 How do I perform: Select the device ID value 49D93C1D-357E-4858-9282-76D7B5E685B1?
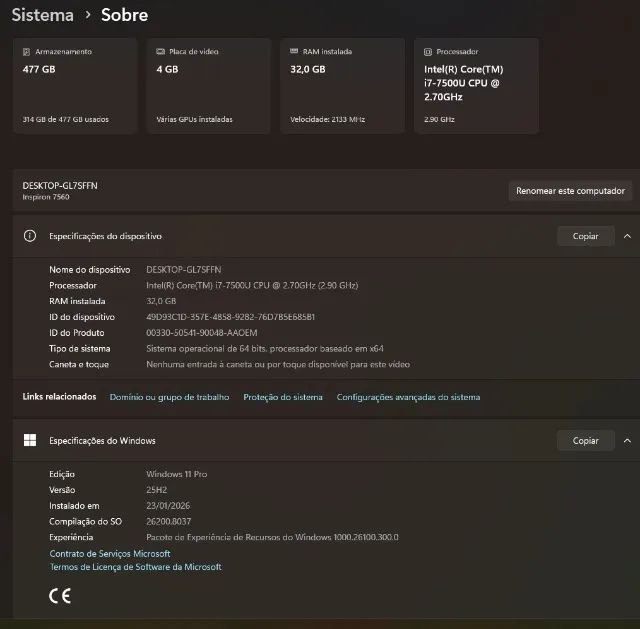coord(230,317)
